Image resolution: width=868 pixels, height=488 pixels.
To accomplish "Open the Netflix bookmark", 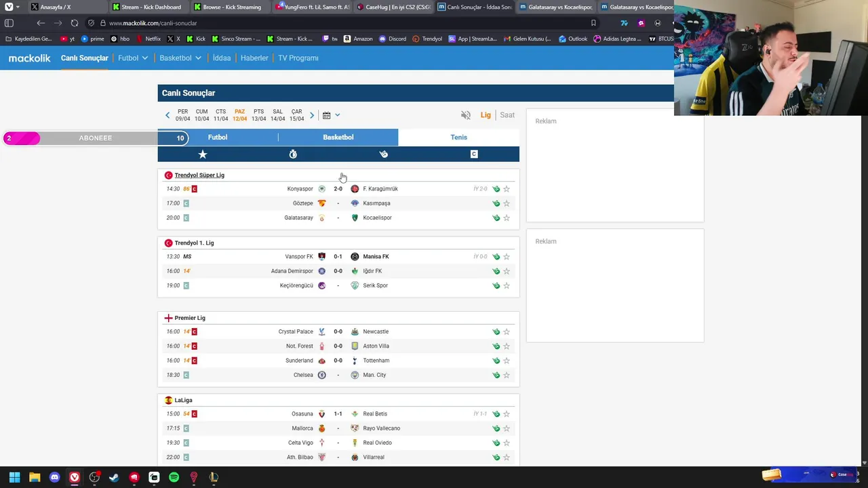I will 147,39.
